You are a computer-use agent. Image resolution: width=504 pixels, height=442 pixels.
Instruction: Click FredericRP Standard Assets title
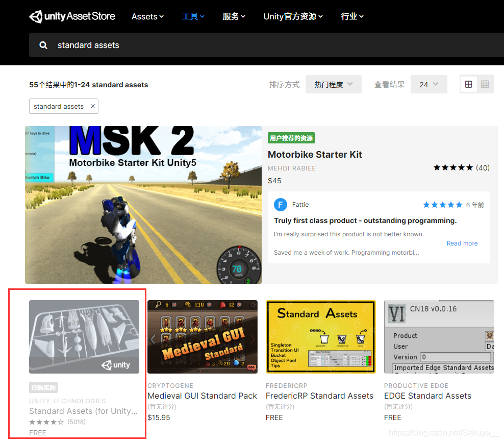coord(319,396)
